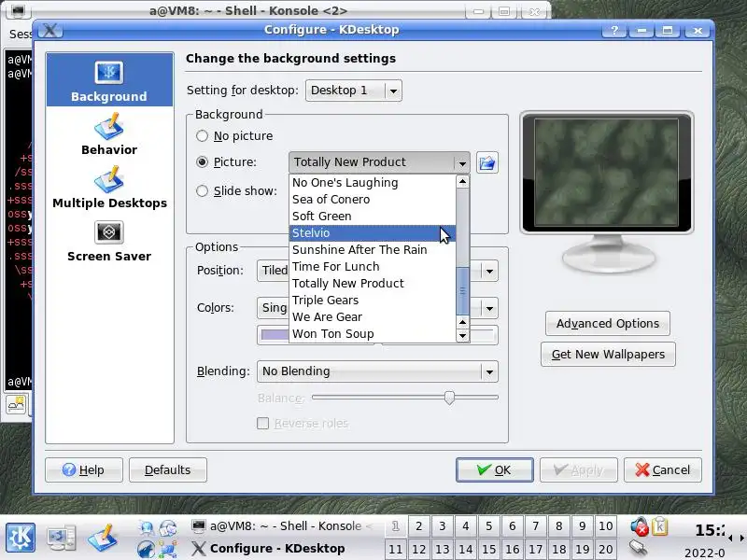Switch to the Konsole taskbar entry
The image size is (747, 560).
coord(282,525)
